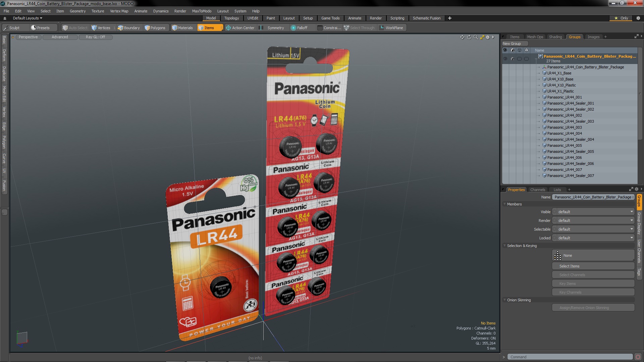This screenshot has height=362, width=644.
Task: Click the Advanced shading button
Action: tap(60, 37)
